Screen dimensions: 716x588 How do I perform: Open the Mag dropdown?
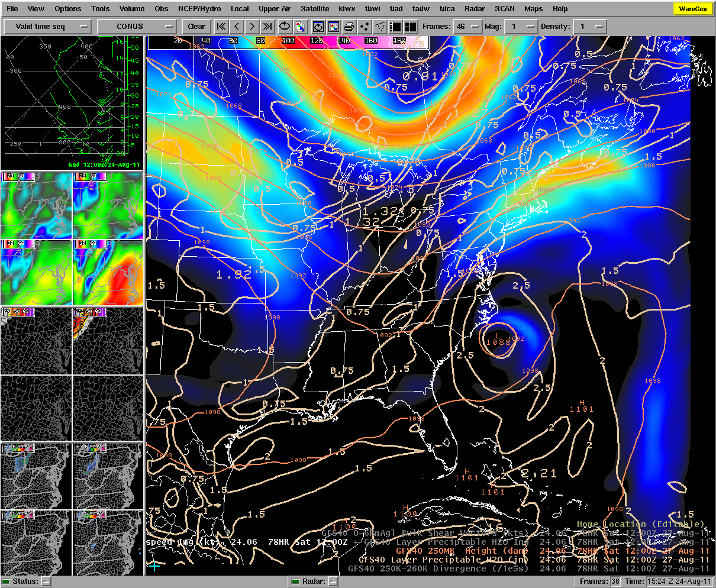tap(523, 27)
